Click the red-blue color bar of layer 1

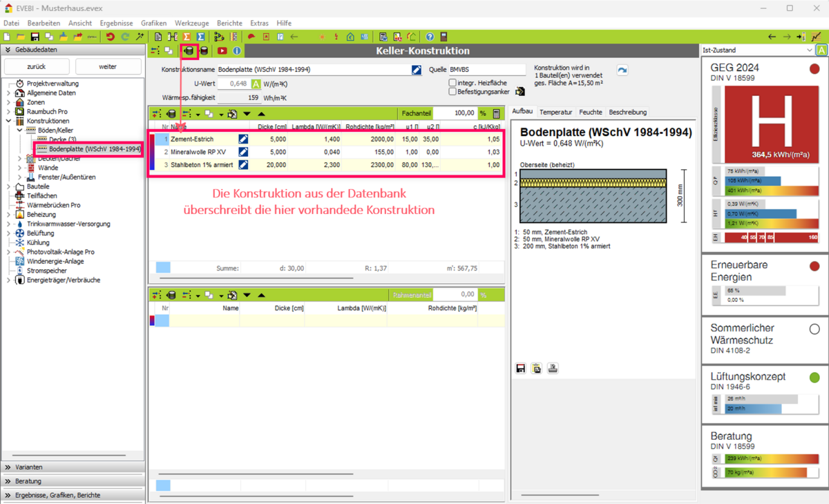coord(152,139)
